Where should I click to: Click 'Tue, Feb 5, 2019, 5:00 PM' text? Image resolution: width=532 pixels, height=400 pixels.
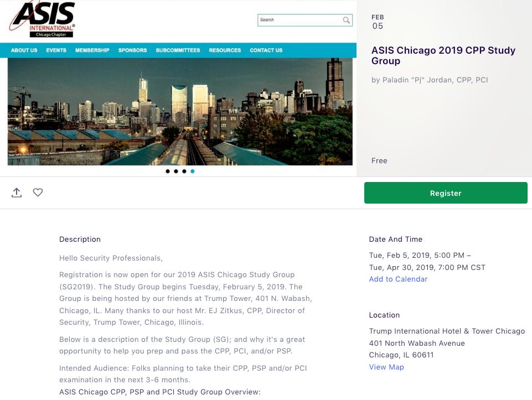click(417, 255)
